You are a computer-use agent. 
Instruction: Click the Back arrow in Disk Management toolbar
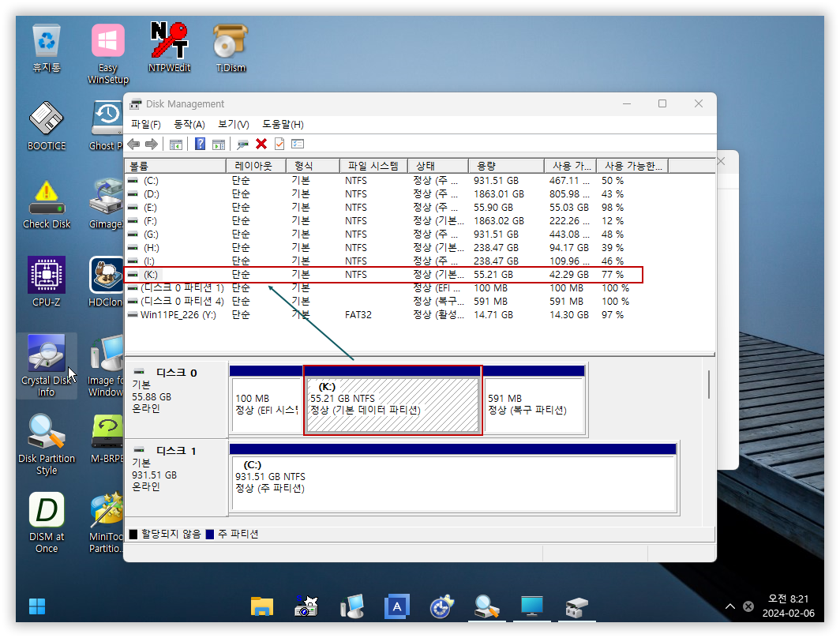pyautogui.click(x=134, y=144)
